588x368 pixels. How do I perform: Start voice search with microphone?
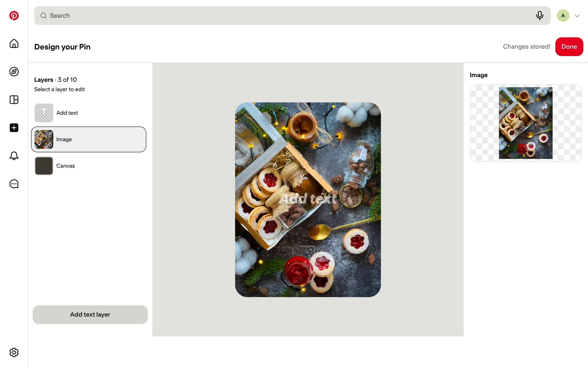540,16
